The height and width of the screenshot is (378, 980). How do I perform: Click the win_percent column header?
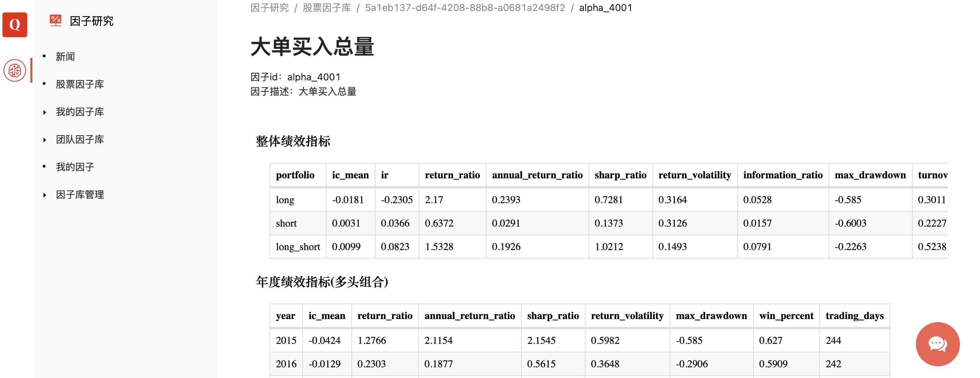point(786,316)
